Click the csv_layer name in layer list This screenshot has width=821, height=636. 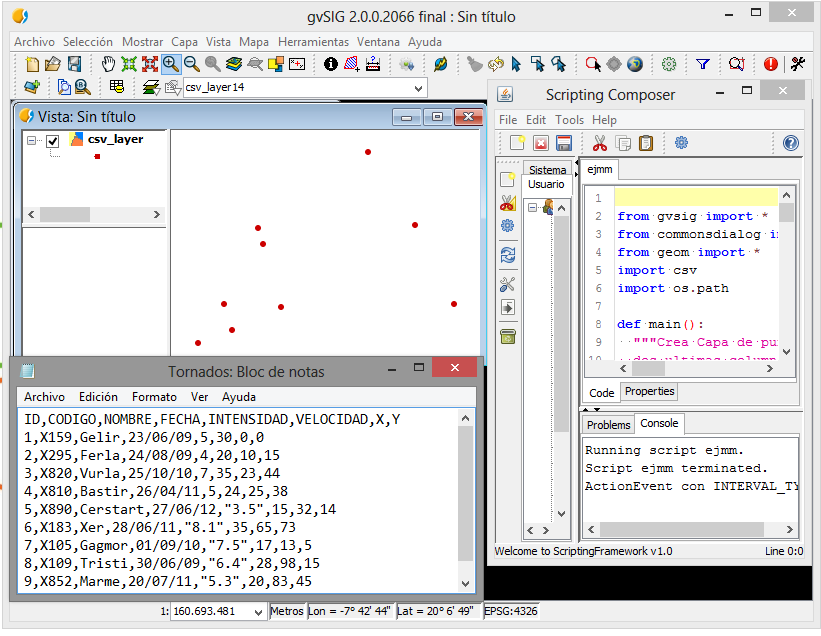pos(115,139)
